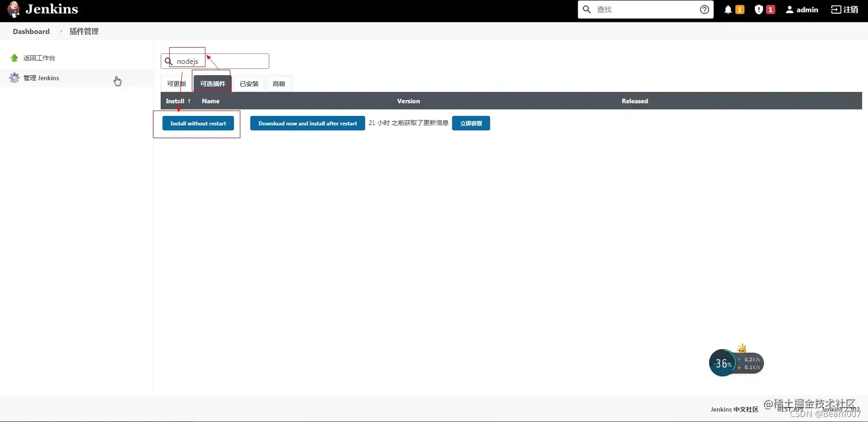The width and height of the screenshot is (868, 422).
Task: Click the plugin filter field containing nodejs
Action: point(215,61)
